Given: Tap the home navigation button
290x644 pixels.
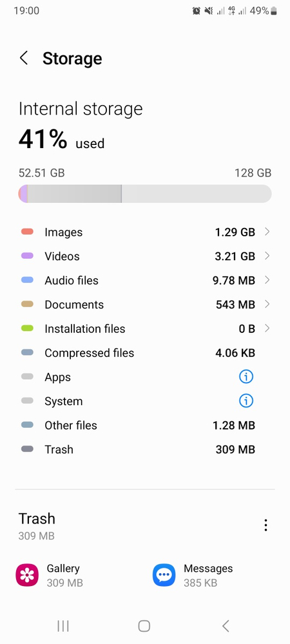Looking at the screenshot, I should (x=144, y=625).
